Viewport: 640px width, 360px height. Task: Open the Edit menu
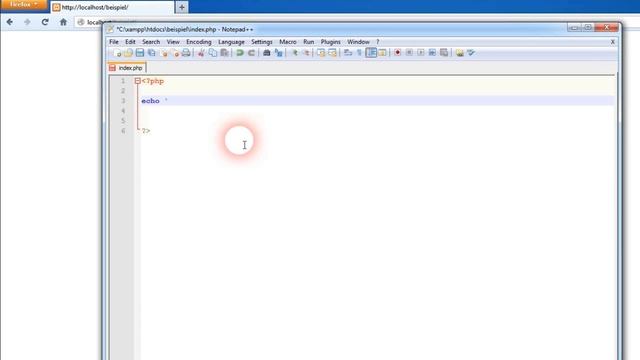130,42
